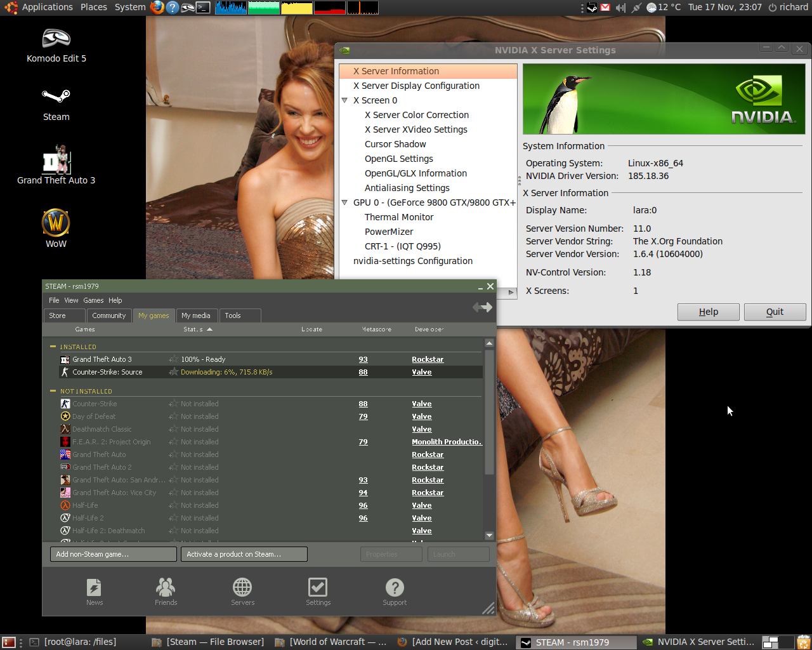Collapse the INSTALLED games group

[x=53, y=347]
